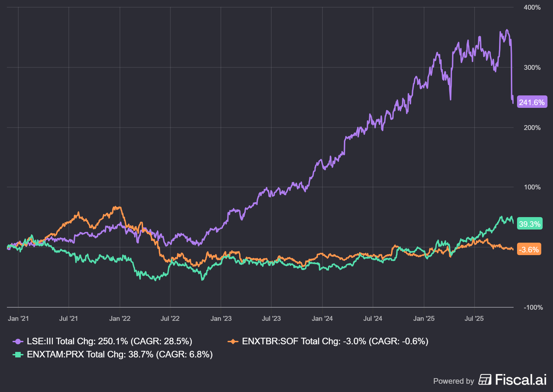Screen dimensions: 553x392
Task: Click the green 39.3% value badge
Action: click(529, 224)
